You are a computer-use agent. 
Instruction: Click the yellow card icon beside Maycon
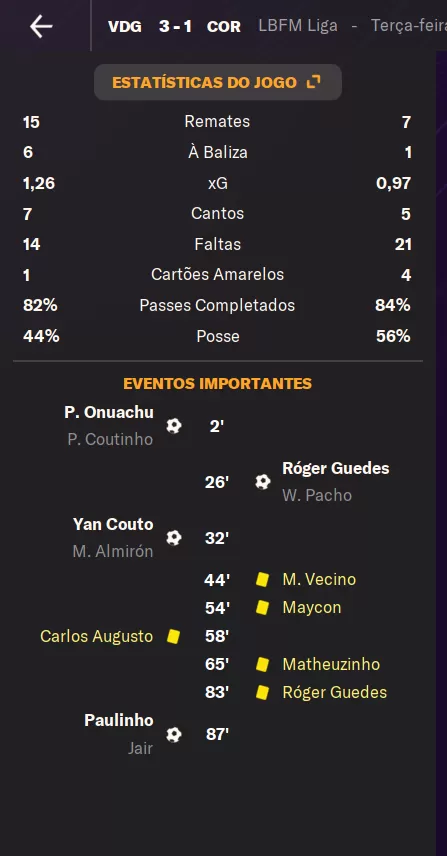pos(263,608)
